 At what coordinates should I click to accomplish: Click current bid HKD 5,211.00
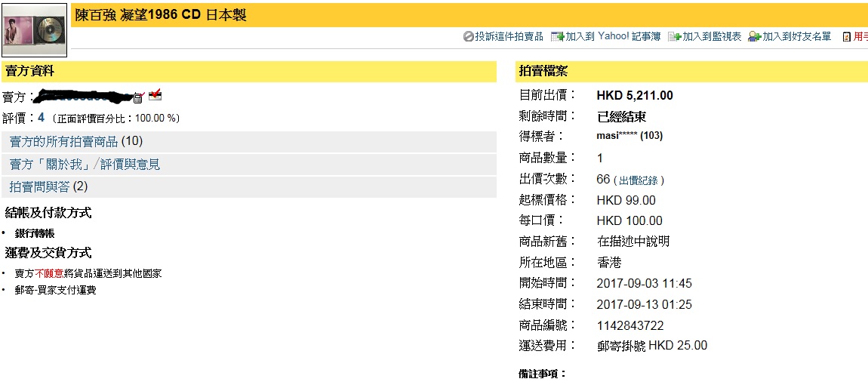634,95
